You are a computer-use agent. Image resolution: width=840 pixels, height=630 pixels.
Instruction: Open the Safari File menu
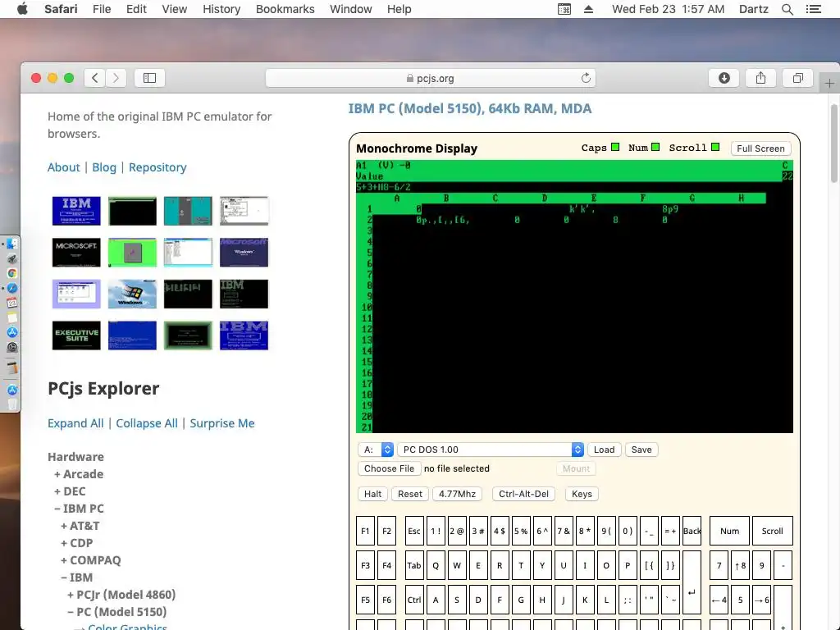101,9
